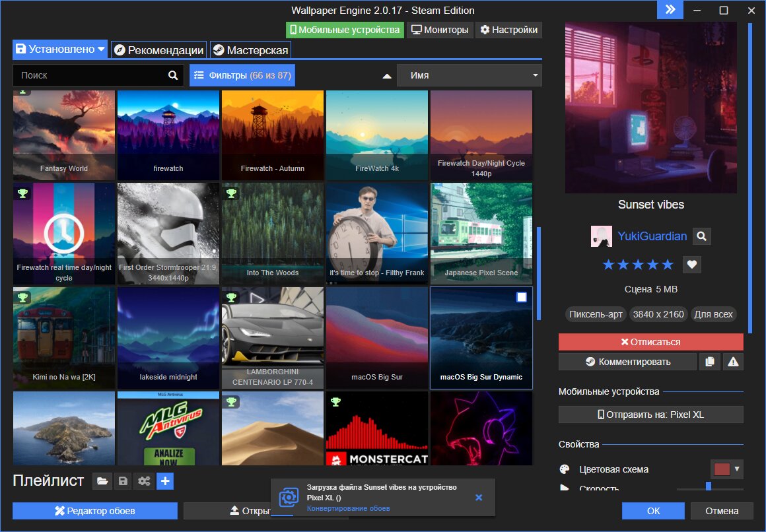Toggle ascending sort order arrow

tap(387, 76)
